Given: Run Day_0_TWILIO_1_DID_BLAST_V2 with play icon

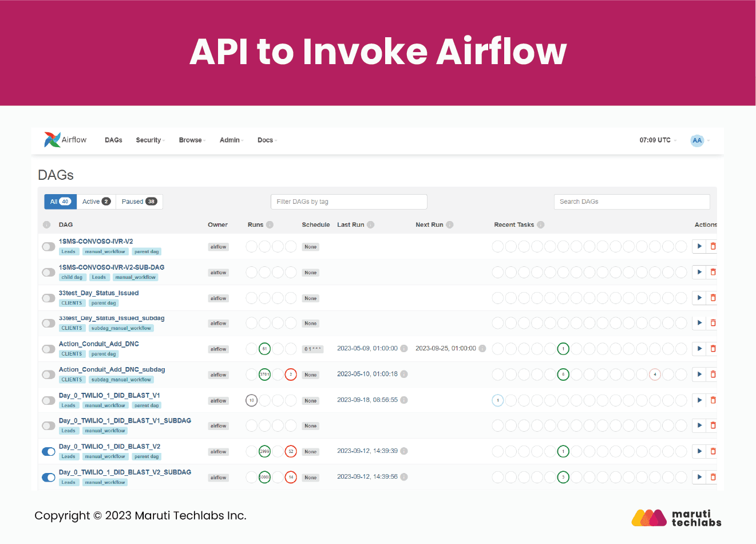Looking at the screenshot, I should (x=699, y=451).
